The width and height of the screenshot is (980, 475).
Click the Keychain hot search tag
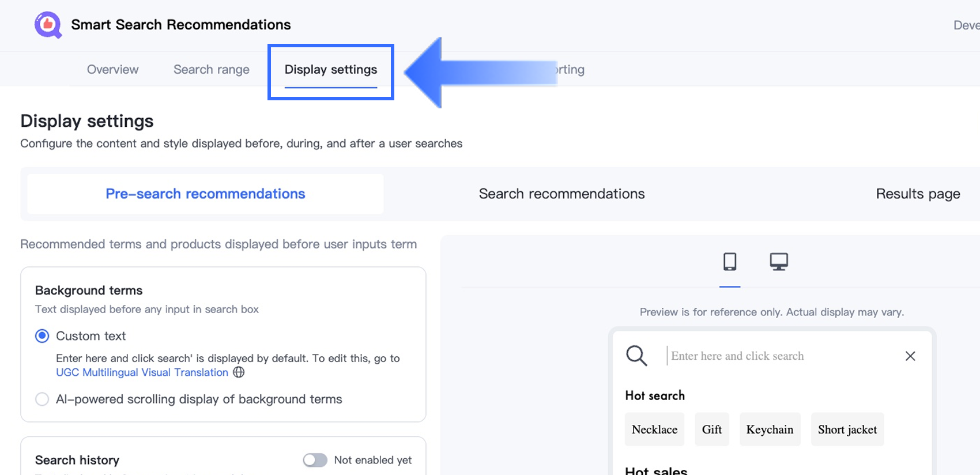770,429
